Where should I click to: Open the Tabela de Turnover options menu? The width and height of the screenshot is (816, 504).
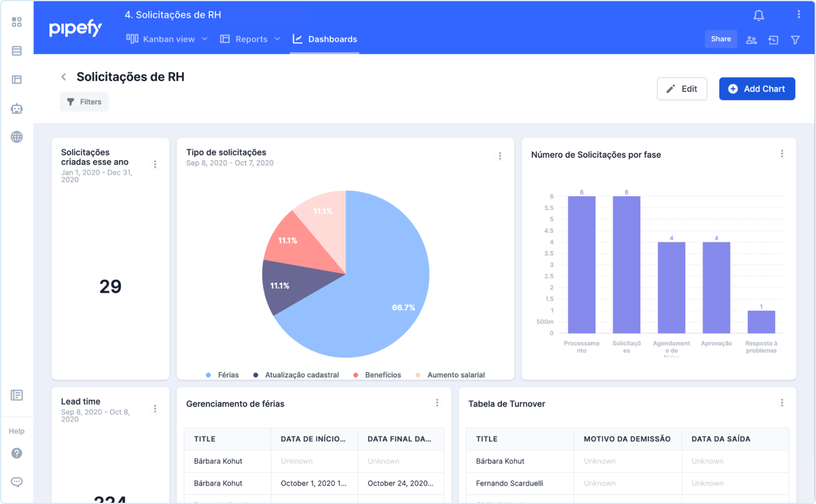tap(782, 403)
